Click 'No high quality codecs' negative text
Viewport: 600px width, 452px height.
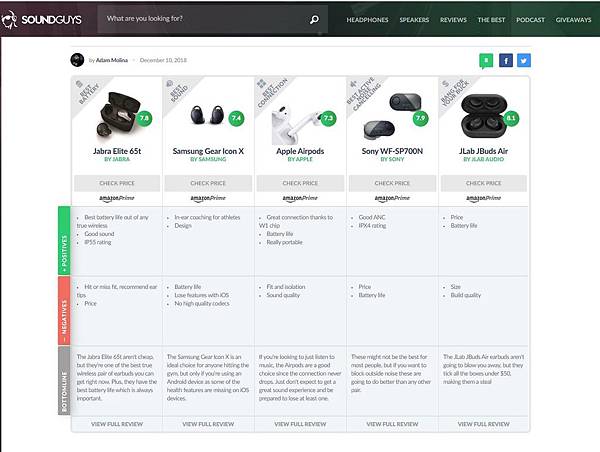[x=202, y=304]
